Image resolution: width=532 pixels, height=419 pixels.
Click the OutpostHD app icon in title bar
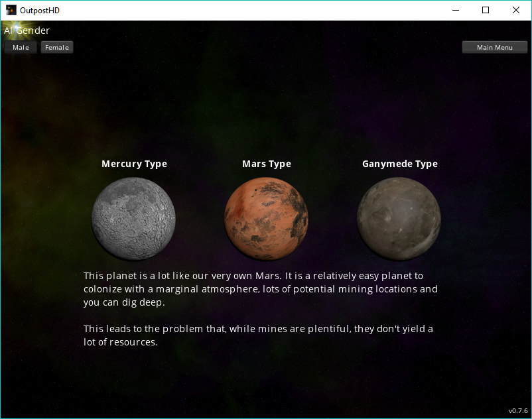point(11,10)
